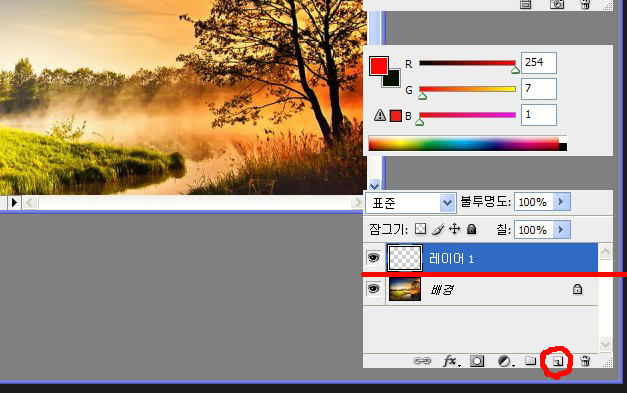This screenshot has width=627, height=393.
Task: Open the 표준 blend mode dropdown
Action: [x=411, y=203]
